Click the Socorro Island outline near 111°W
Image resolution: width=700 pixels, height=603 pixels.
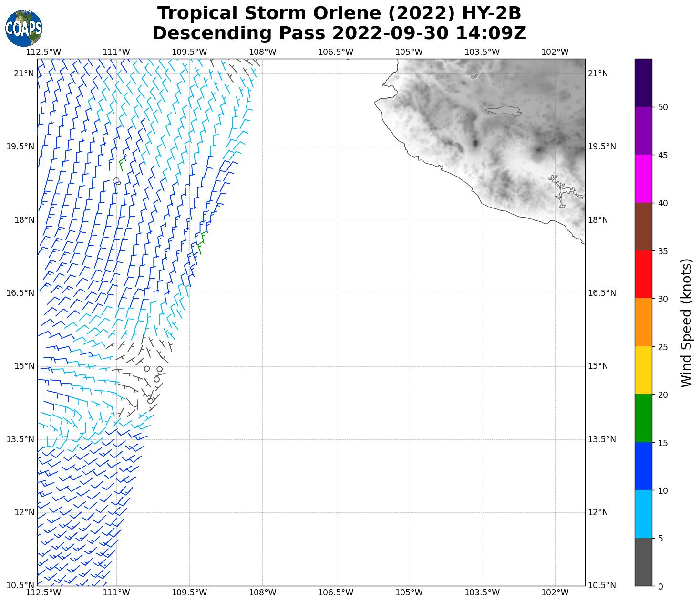pos(117,181)
